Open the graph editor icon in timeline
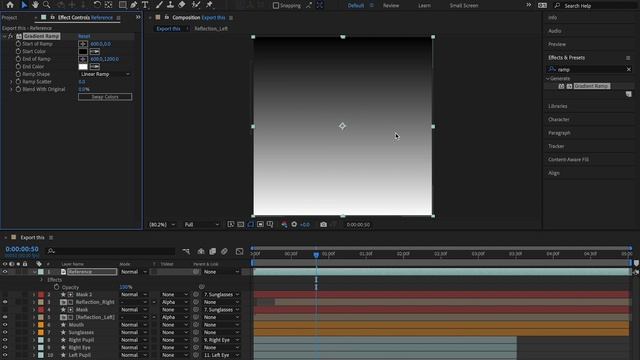This screenshot has width=640, height=360. 240,251
